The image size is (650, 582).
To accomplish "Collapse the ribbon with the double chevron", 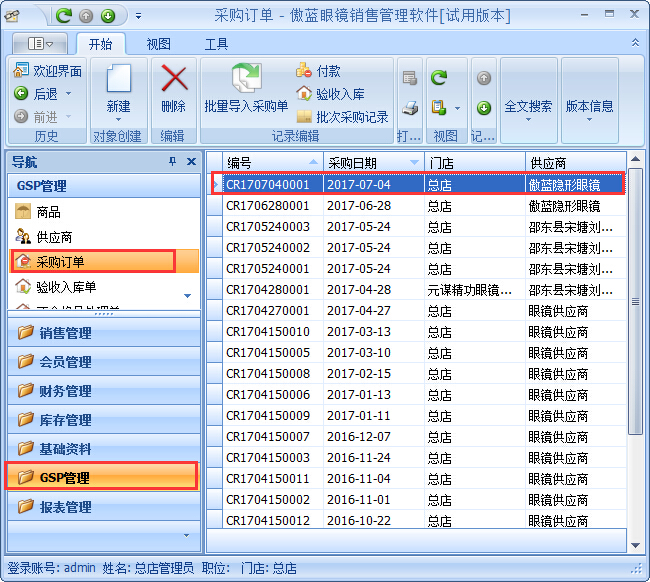I will click(x=636, y=44).
